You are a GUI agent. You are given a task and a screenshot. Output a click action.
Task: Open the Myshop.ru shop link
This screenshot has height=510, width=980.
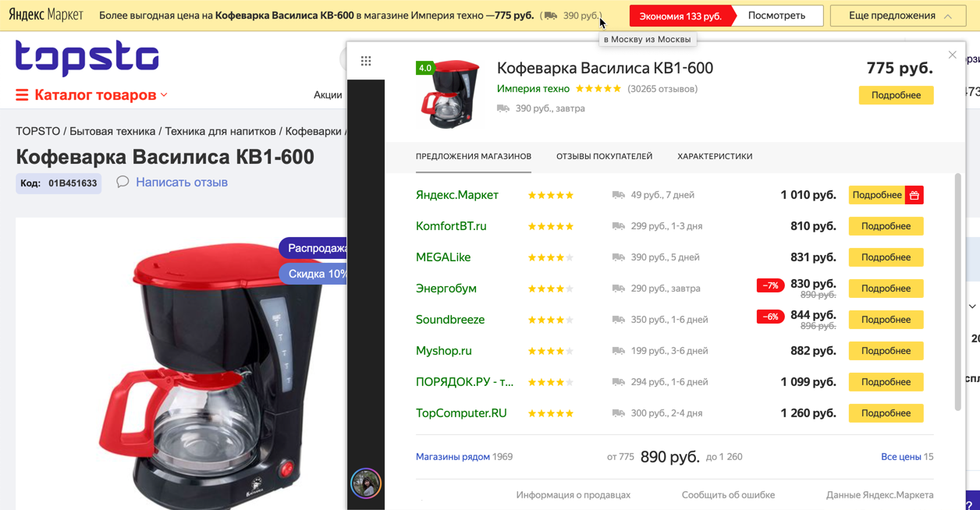444,351
